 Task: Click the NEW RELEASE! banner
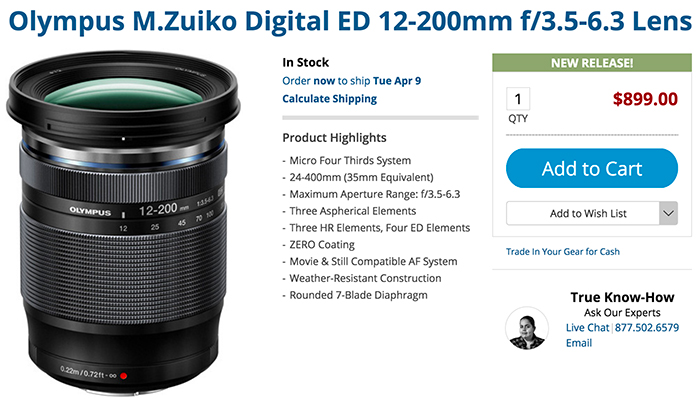coord(592,63)
